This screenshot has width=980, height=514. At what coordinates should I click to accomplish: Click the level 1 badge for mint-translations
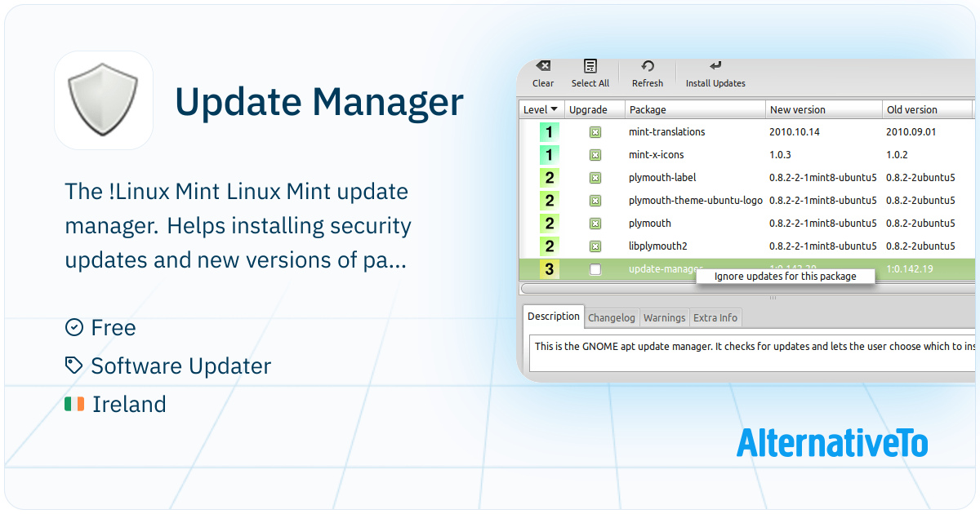[549, 132]
